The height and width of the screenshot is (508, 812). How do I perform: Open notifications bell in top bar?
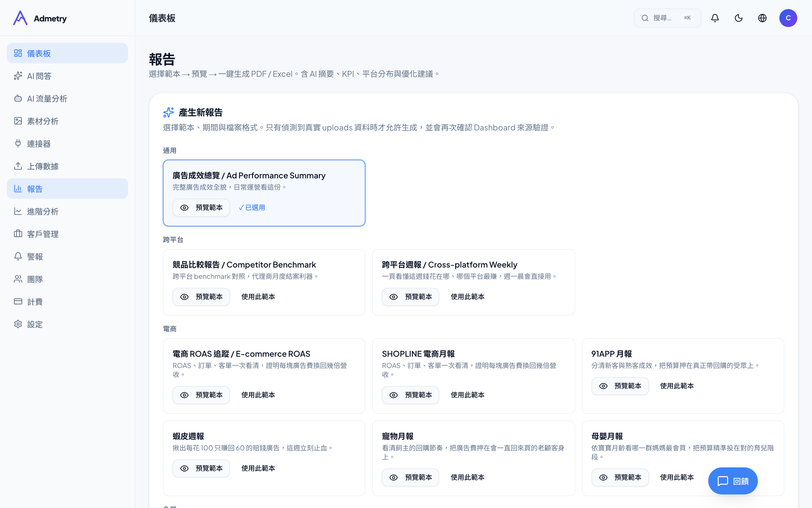coord(715,18)
